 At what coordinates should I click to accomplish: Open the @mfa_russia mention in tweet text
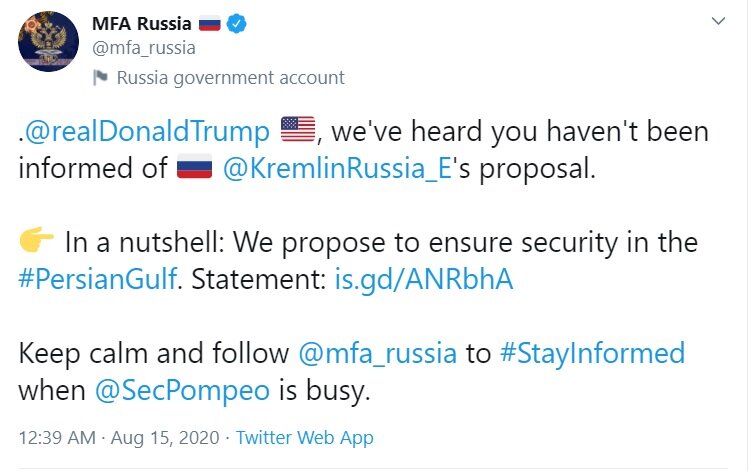(376, 353)
